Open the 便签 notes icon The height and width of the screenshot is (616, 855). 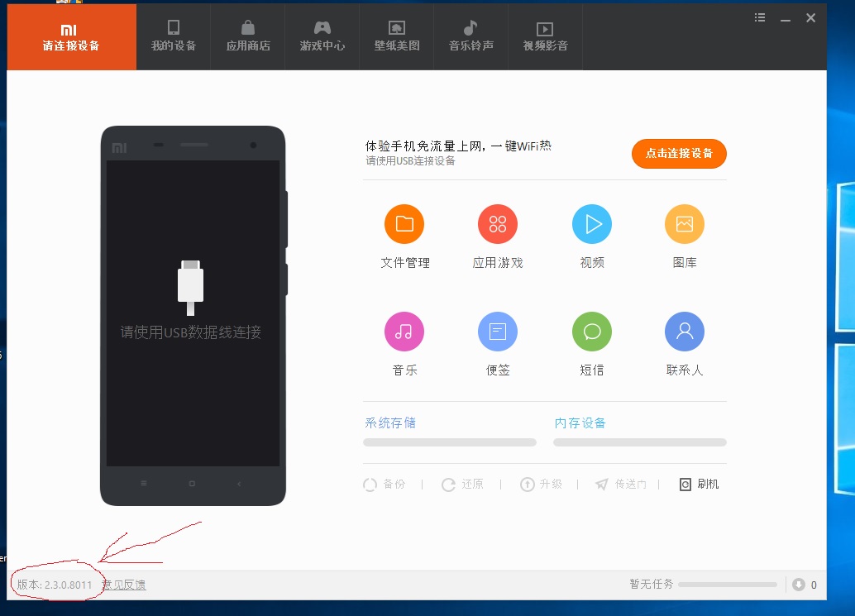coord(497,332)
